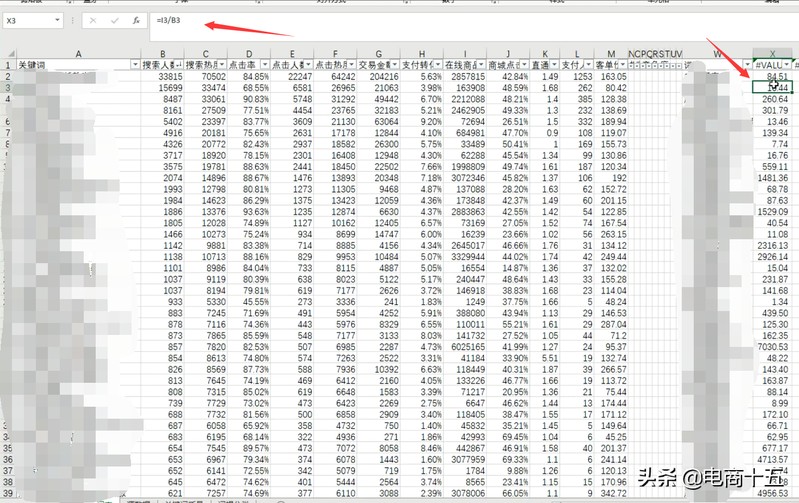Open the 支付转 column H filter dropdown

[438, 65]
